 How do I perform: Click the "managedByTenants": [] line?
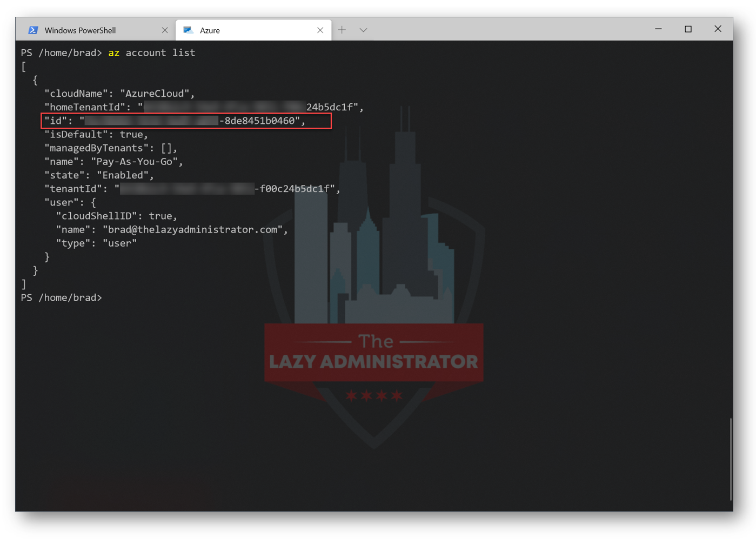click(x=111, y=148)
